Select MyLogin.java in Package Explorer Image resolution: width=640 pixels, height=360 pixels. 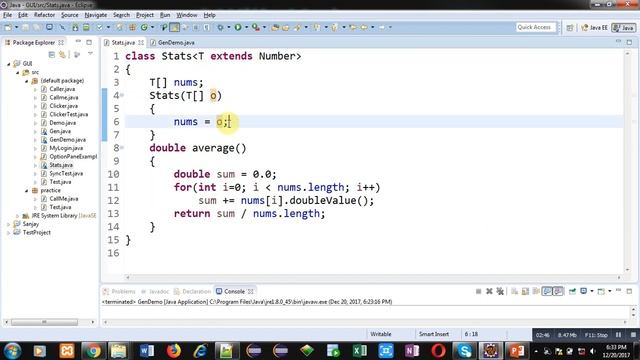pos(66,148)
